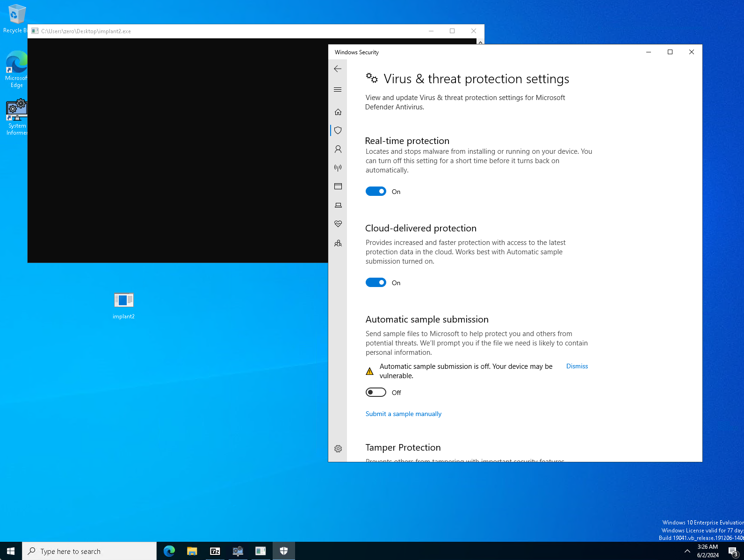Enable the Automatic sample submission toggle
Viewport: 744px width, 560px height.
376,392
